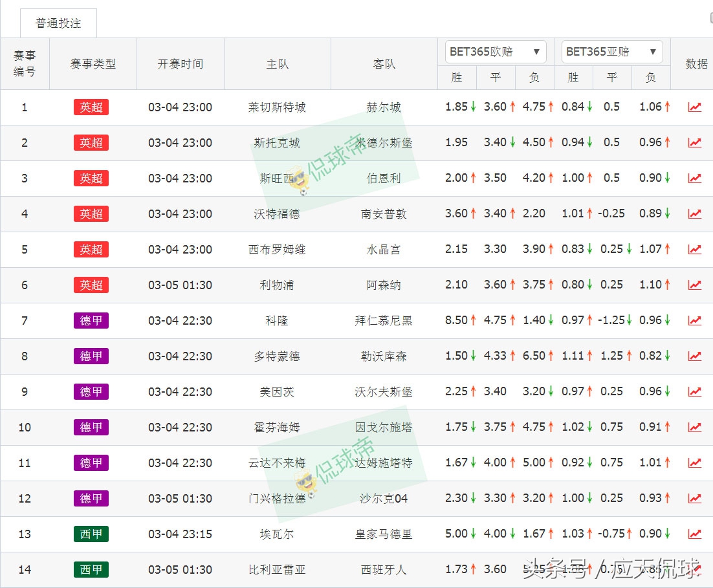Viewport: 713px width, 588px height.
Task: Click win odds 1.85 for match 1
Action: point(457,107)
